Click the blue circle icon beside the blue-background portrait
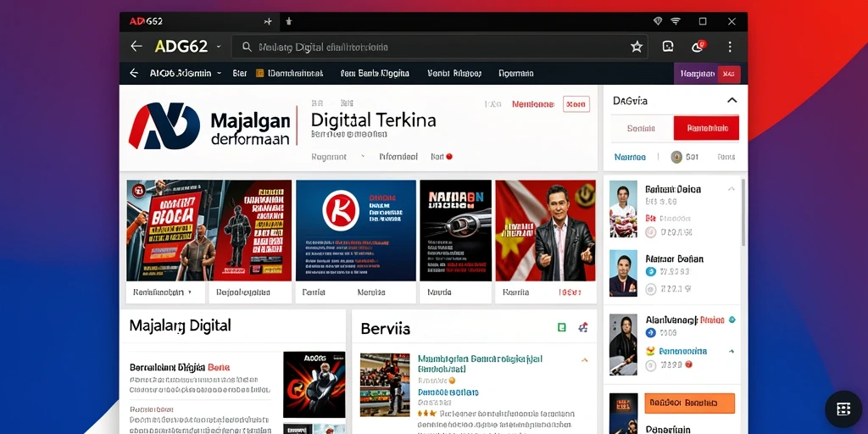The height and width of the screenshot is (434, 868). click(651, 271)
